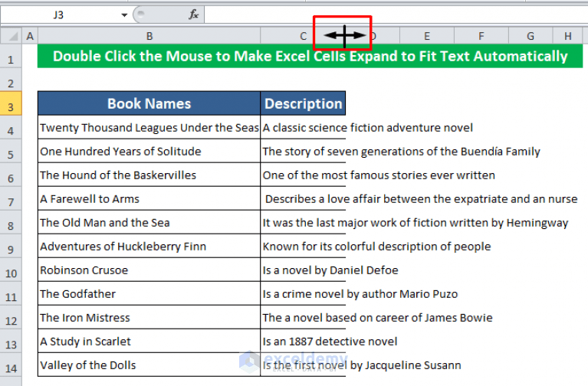This screenshot has height=386, width=588.
Task: Select 'Is a crime novel by author Mario Puzo' cell
Action: tap(303, 293)
